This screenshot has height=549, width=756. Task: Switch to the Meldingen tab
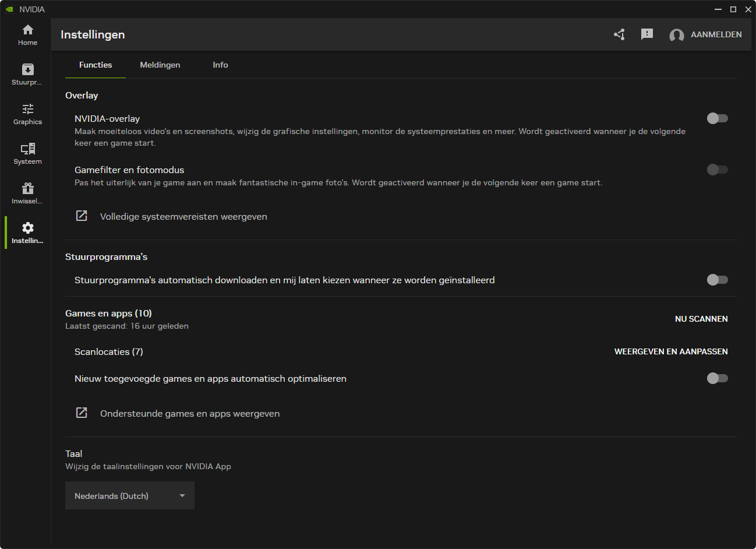point(160,65)
